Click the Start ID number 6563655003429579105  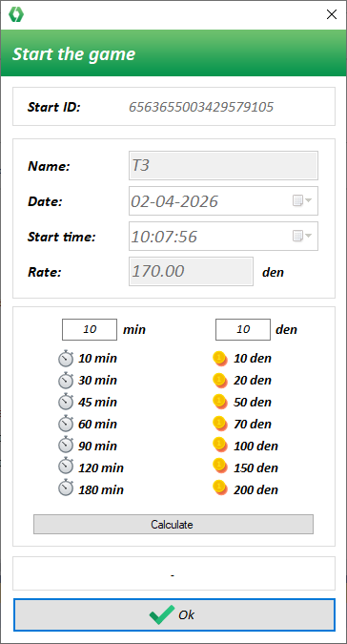coord(201,107)
